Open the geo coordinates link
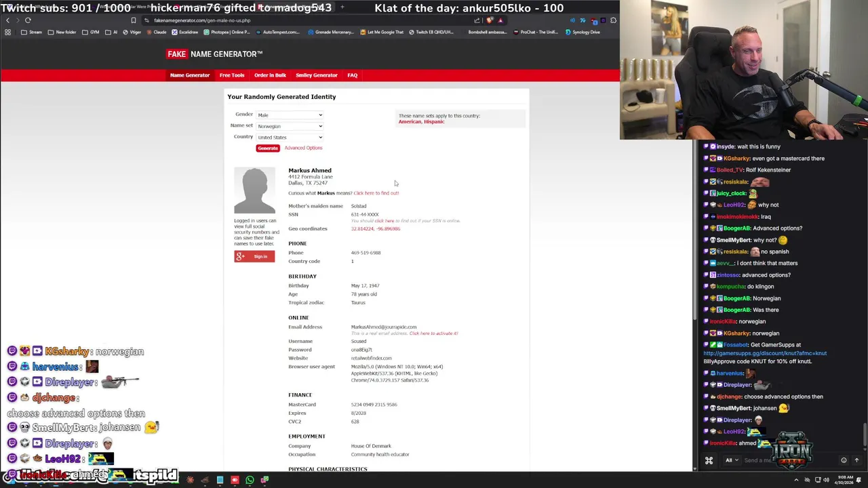 376,229
